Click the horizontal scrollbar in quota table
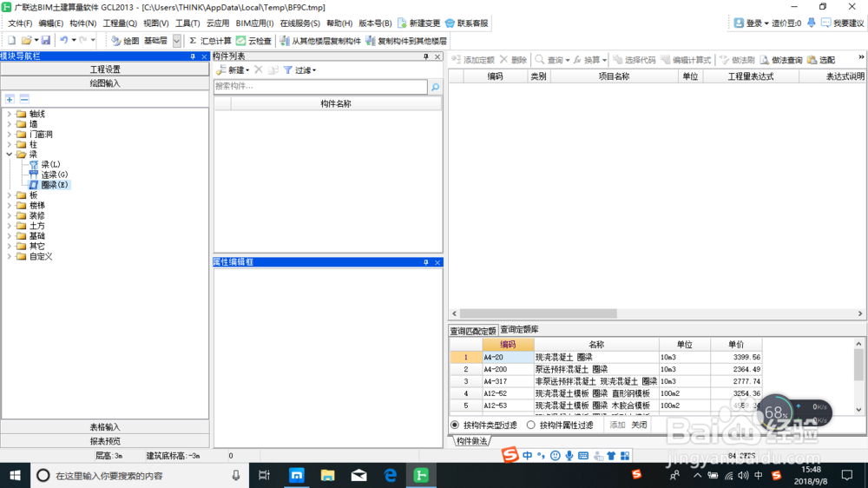 [538, 313]
